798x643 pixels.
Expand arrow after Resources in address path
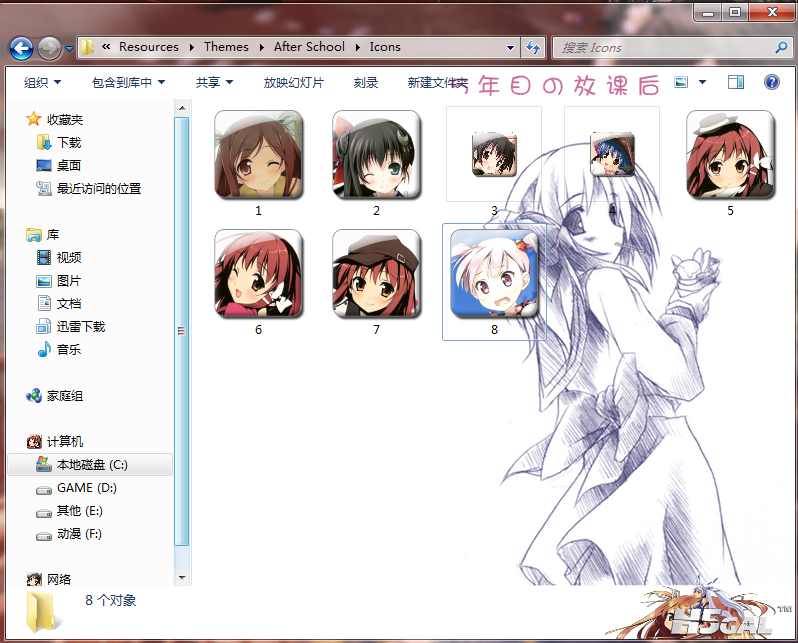point(191,47)
